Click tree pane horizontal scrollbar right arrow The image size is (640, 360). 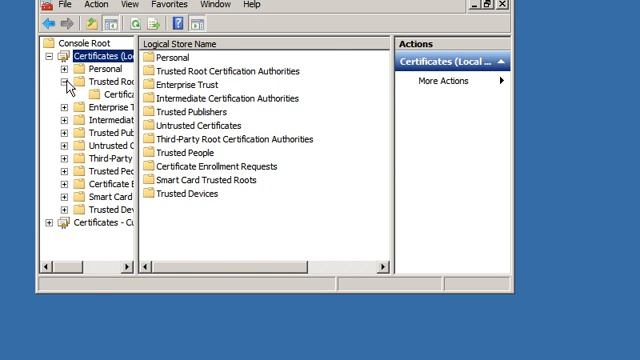[127, 267]
